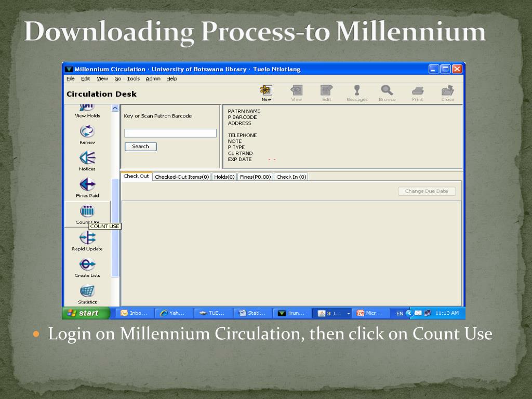Open the Tools menu
The height and width of the screenshot is (399, 532).
134,79
